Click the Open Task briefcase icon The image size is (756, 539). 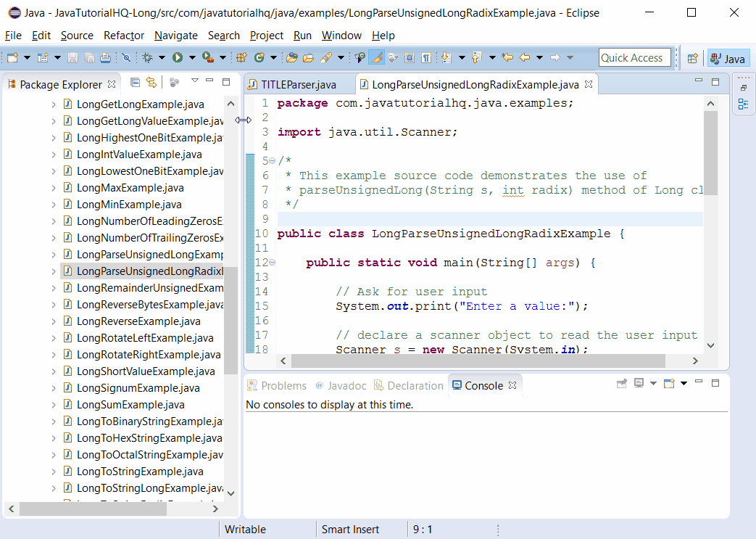click(x=309, y=58)
